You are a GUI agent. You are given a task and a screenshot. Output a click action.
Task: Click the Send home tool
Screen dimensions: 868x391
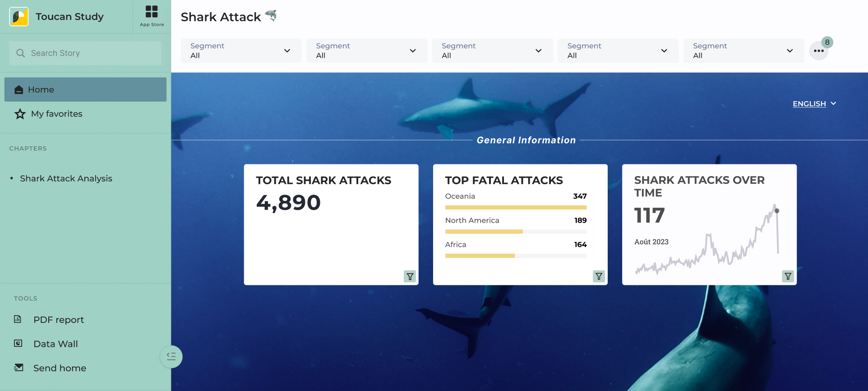pos(60,368)
